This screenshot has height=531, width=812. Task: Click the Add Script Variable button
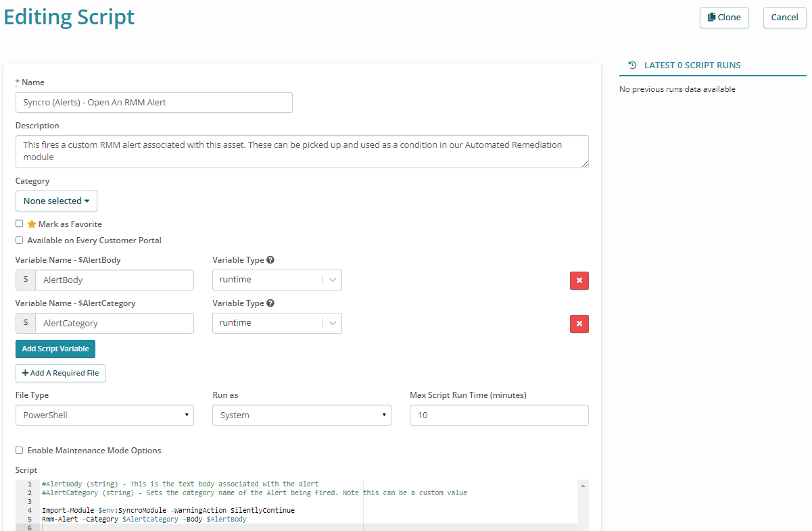tap(55, 349)
